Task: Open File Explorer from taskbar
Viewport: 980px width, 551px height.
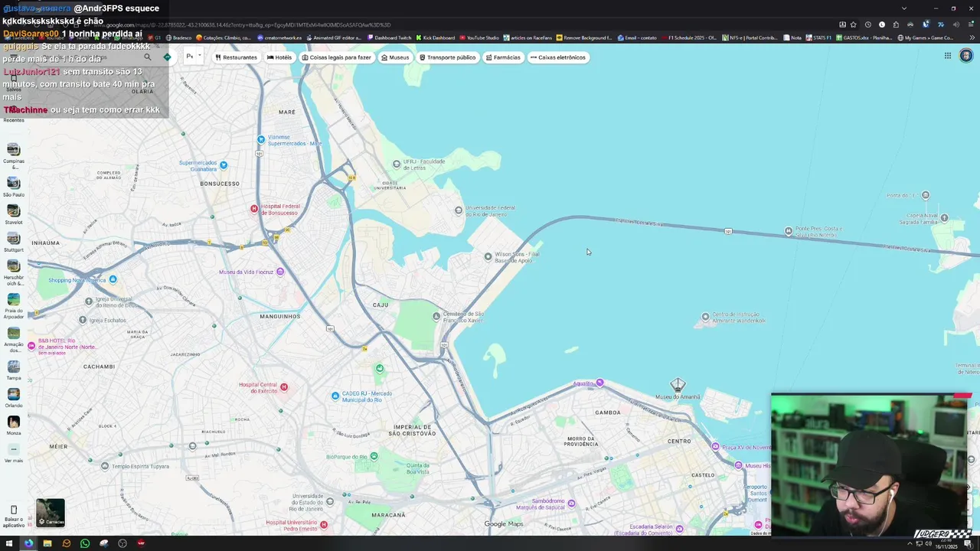Action: point(47,543)
